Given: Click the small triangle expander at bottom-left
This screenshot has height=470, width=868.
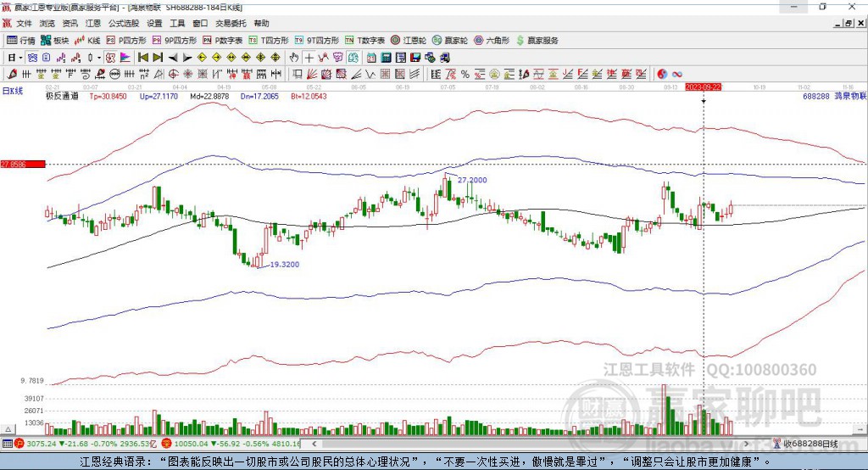Looking at the screenshot, I should point(8,429).
